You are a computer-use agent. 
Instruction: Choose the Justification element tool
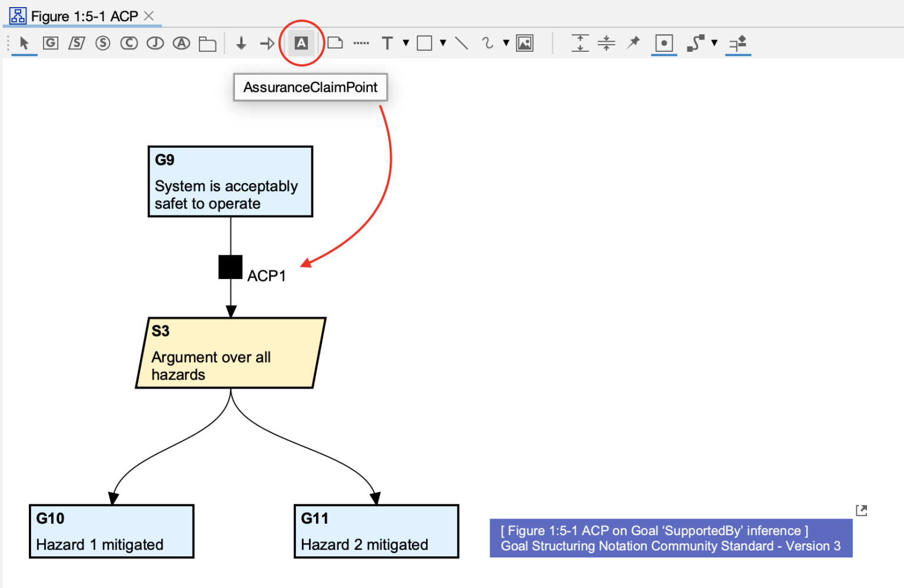[x=155, y=43]
